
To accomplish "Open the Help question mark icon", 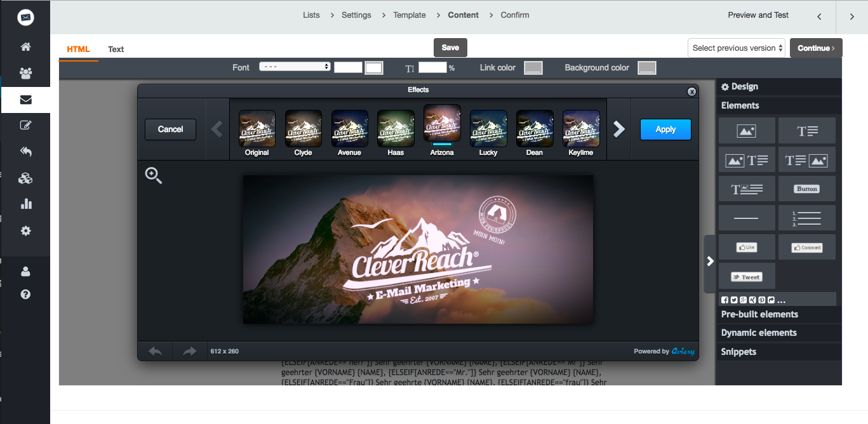I will (25, 295).
